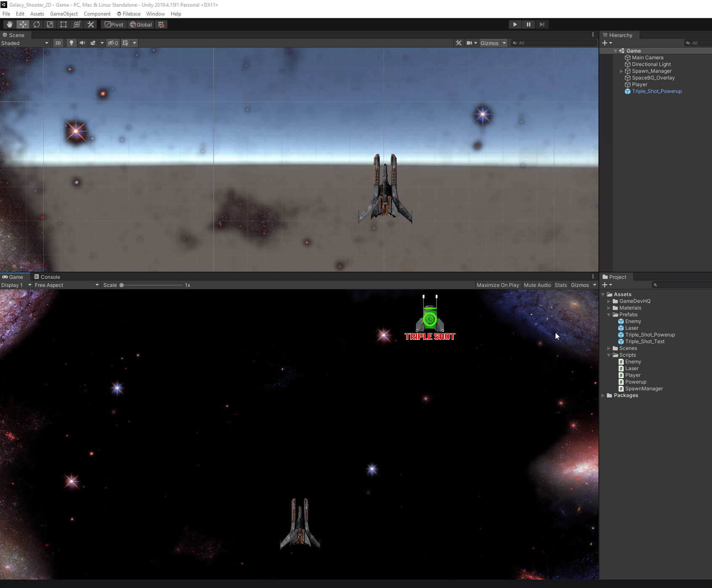Add new object in Hierarchy plus button
Screen dimensions: 712x588
click(x=607, y=43)
